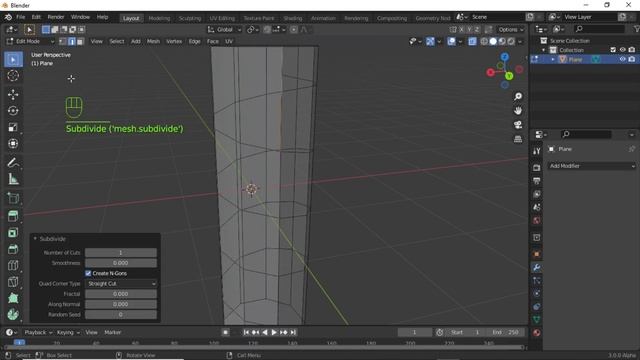Click the Number of Cuts field
The image size is (640, 360).
coord(121,253)
